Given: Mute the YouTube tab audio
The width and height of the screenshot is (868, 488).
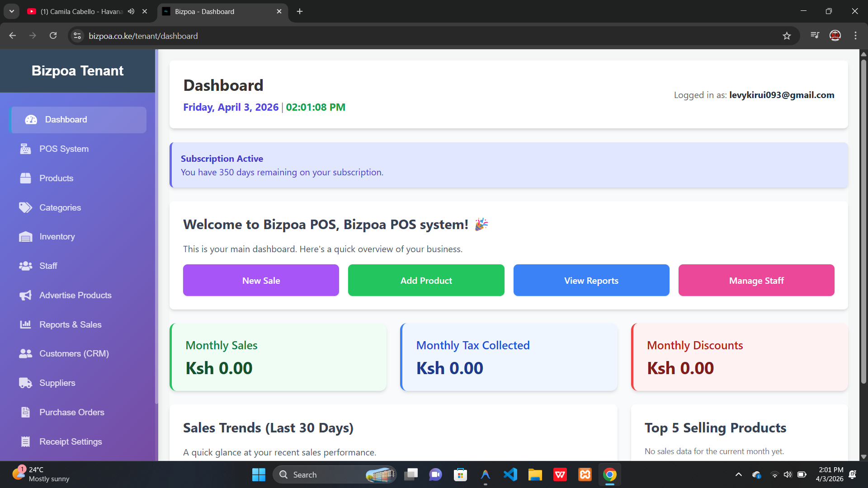Looking at the screenshot, I should pos(131,11).
